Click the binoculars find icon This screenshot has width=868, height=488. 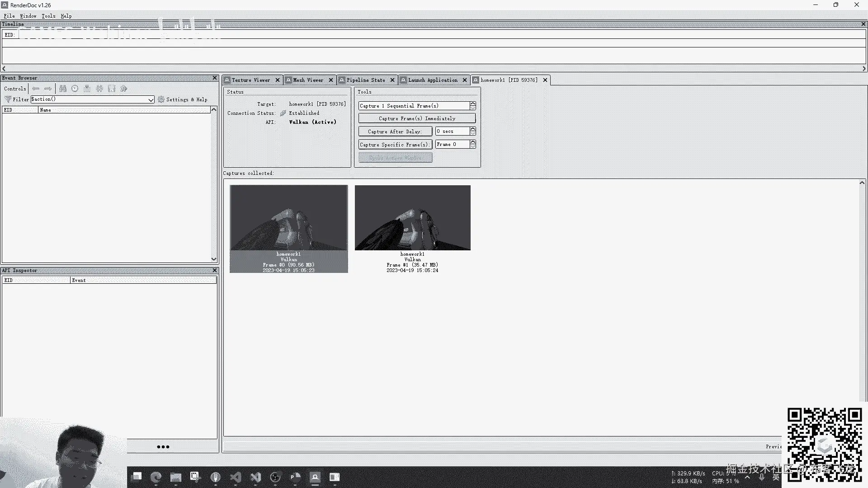(63, 89)
